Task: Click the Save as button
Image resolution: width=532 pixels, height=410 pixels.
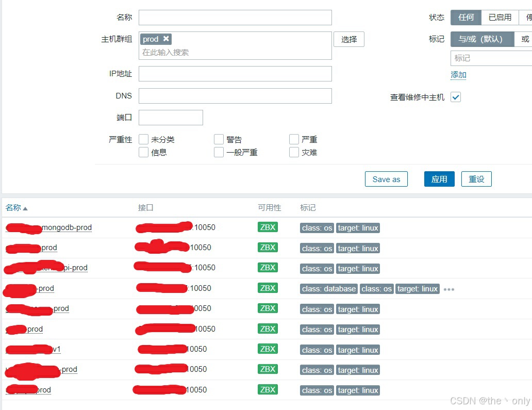Action: point(386,179)
